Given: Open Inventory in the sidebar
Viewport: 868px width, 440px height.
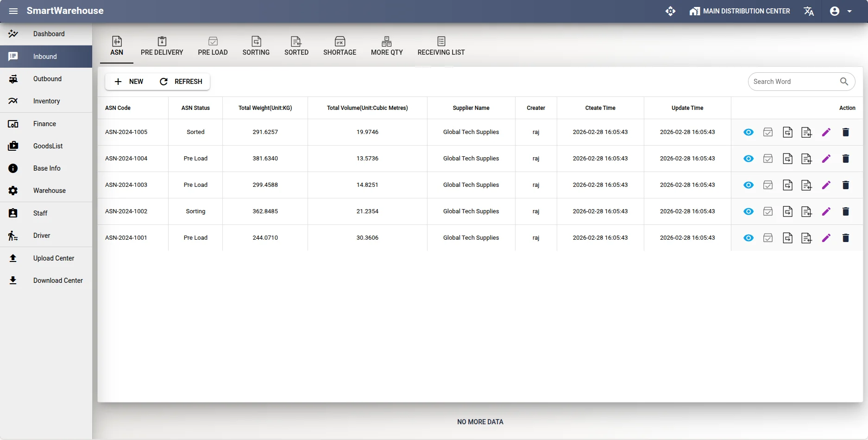Looking at the screenshot, I should click(46, 101).
